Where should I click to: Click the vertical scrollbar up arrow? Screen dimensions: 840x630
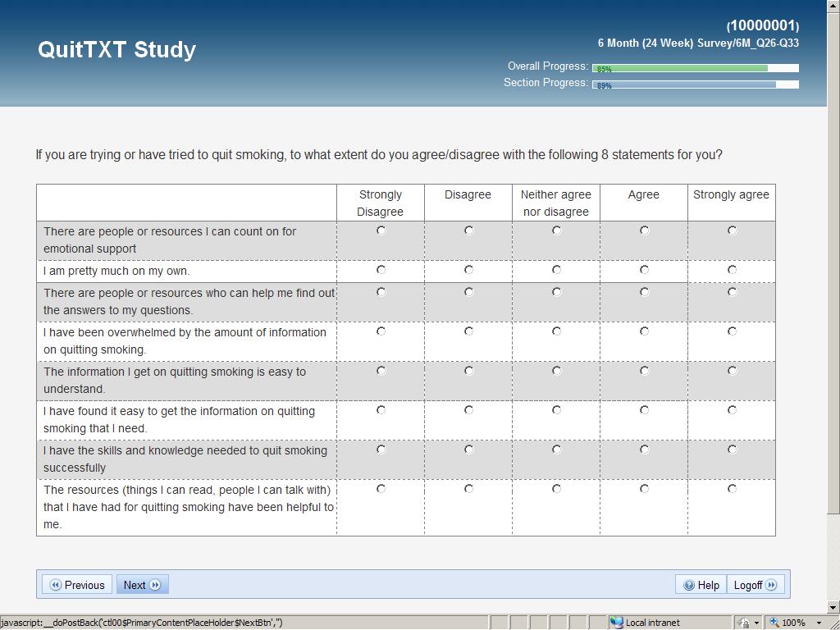pos(833,6)
